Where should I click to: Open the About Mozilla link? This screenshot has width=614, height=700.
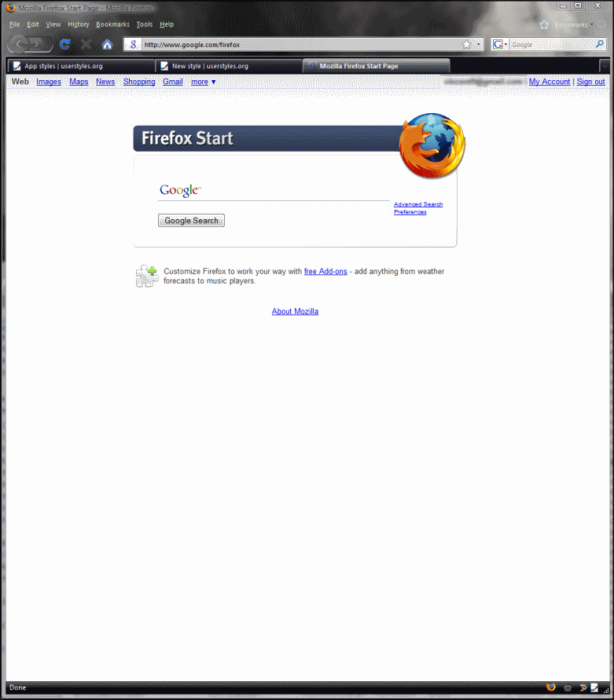295,312
